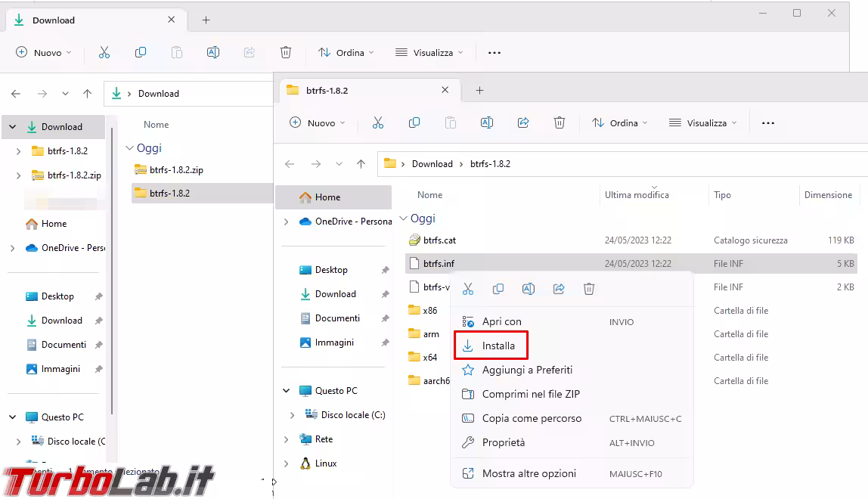
Task: Open the Visualizza dropdown in the front window
Action: [x=702, y=122]
